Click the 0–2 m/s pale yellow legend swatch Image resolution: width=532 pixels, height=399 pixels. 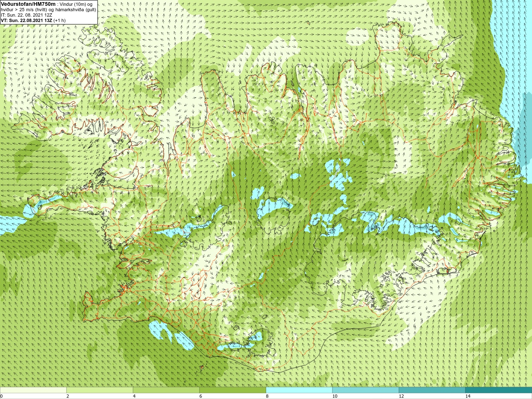coord(33,390)
